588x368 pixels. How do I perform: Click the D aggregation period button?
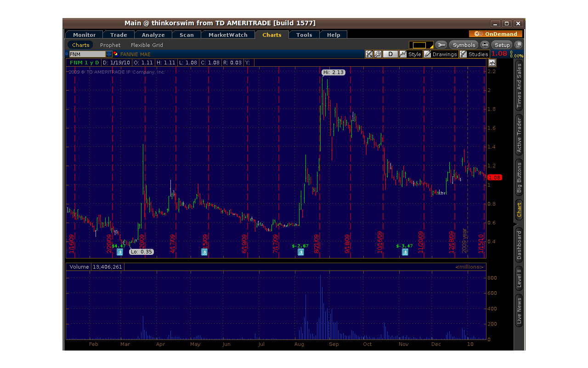point(390,54)
